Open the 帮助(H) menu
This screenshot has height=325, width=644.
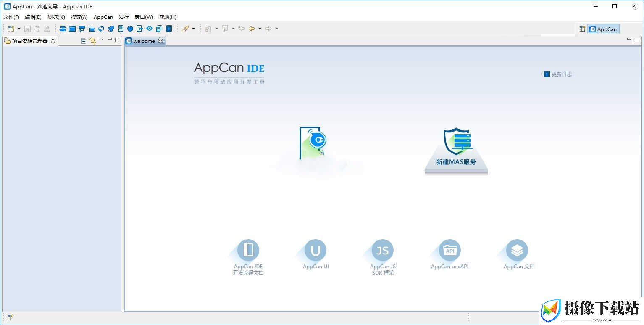click(x=168, y=17)
